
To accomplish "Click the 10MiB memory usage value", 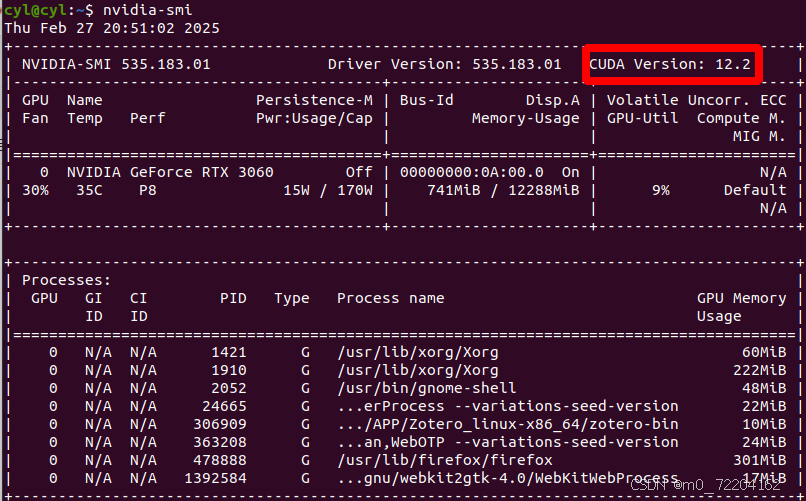I will (x=764, y=424).
